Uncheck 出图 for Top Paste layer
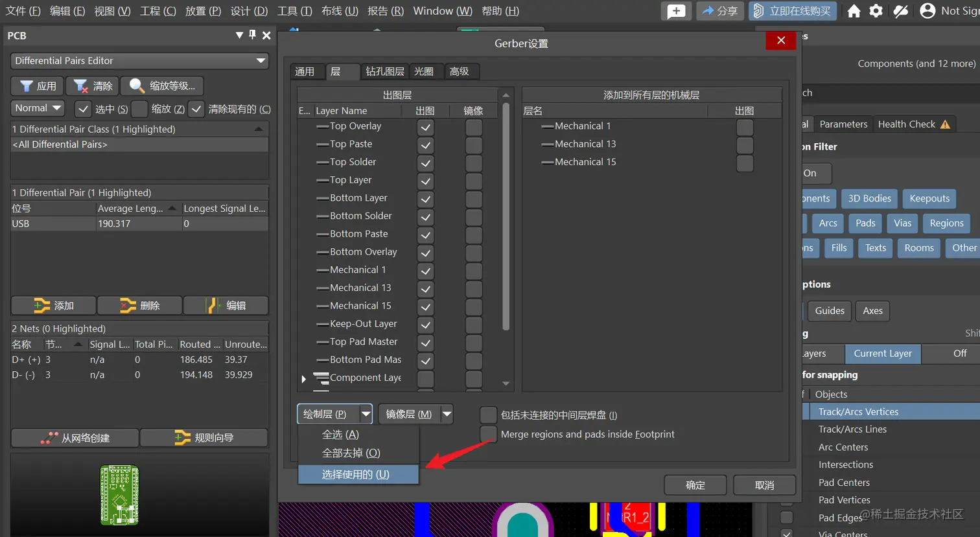Screen dimensions: 980x537 pos(425,145)
